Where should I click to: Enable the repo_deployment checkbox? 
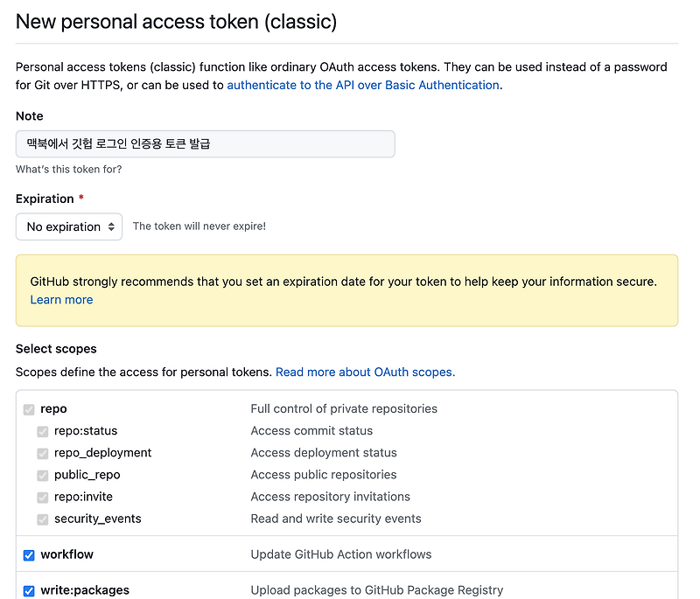[x=42, y=453]
